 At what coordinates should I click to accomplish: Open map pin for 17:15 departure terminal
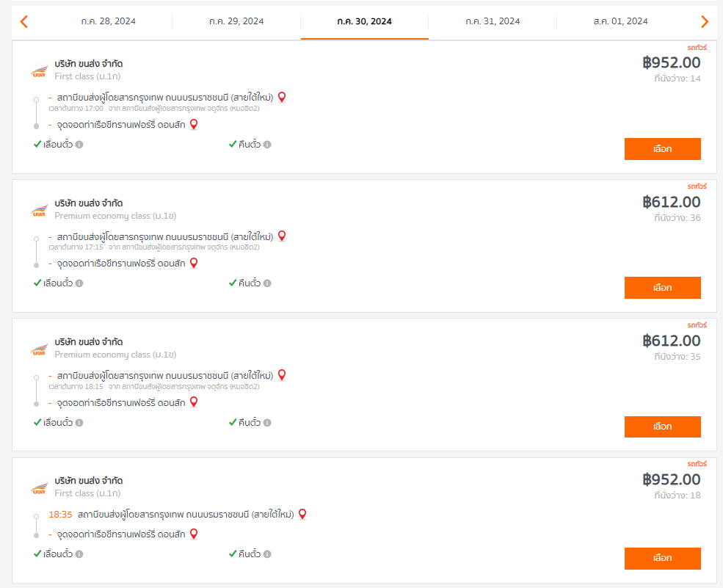coord(282,236)
